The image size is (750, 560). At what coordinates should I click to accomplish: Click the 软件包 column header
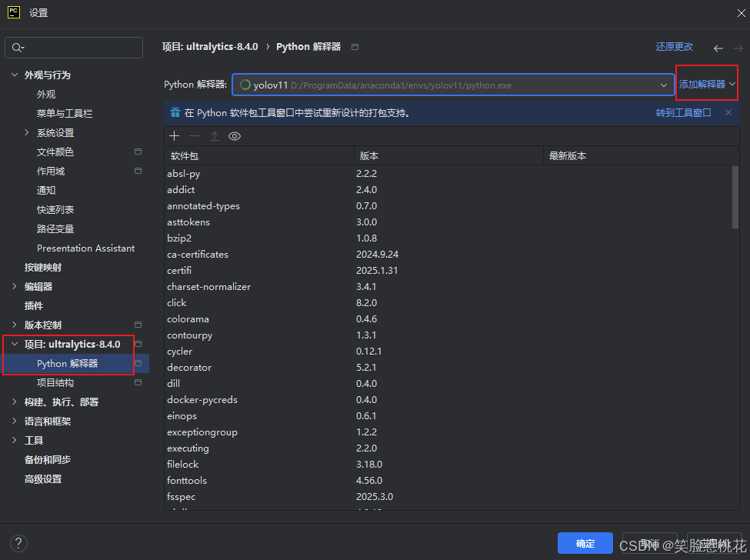(258, 156)
